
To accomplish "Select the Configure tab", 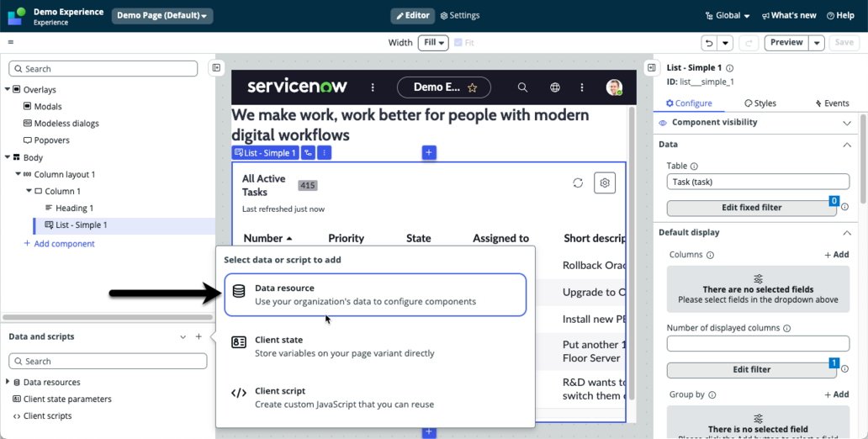I will pos(689,103).
